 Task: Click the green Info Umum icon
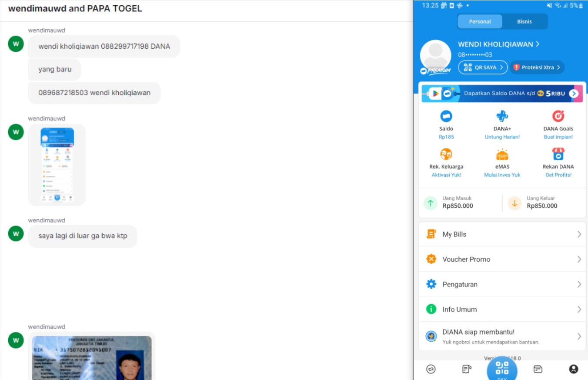tap(431, 309)
